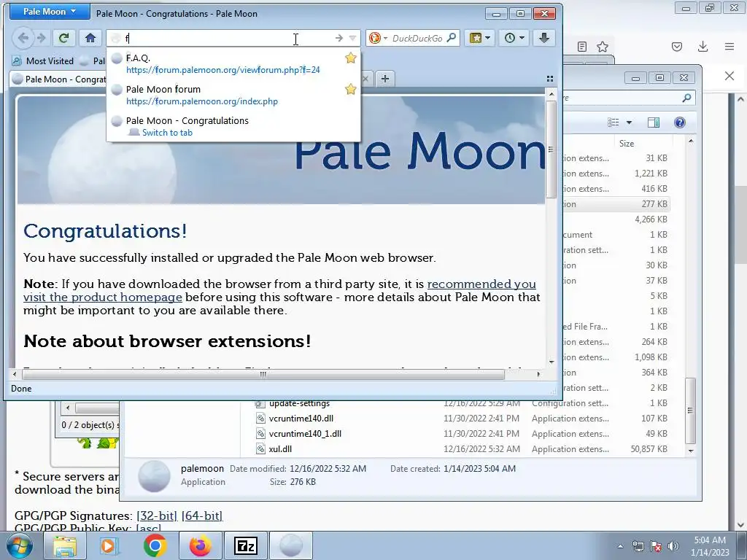Open the background browser downloads icon
The width and height of the screenshot is (747, 560).
(703, 47)
